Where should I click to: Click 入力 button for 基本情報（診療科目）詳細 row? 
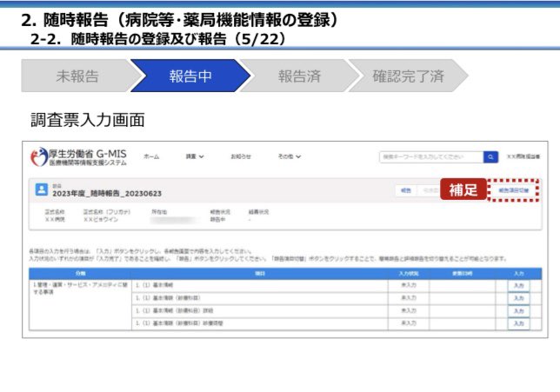tap(518, 311)
